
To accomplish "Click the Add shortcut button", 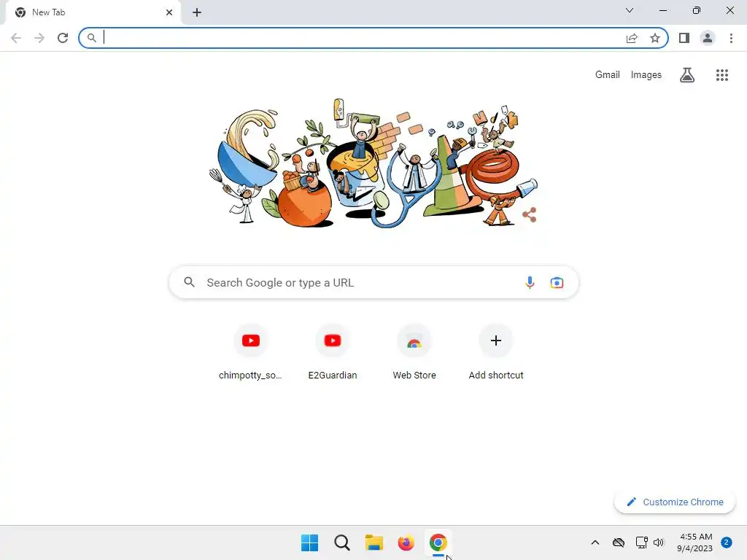I will click(x=496, y=352).
